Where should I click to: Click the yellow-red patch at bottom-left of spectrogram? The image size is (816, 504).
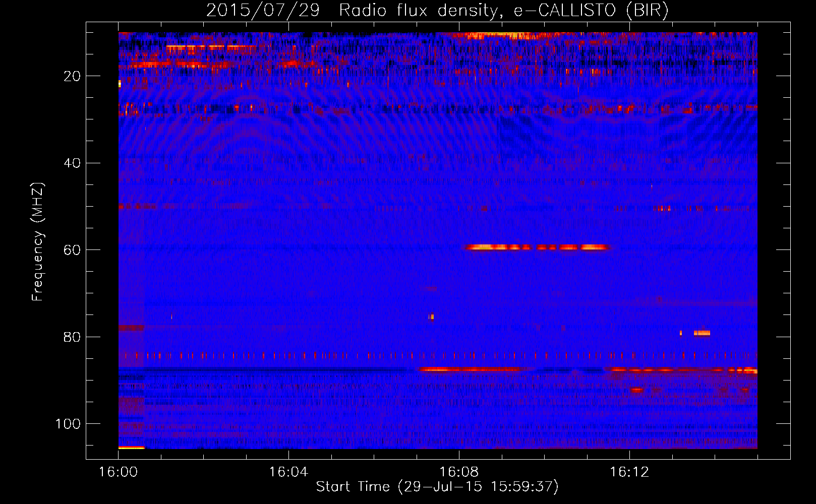(x=131, y=448)
